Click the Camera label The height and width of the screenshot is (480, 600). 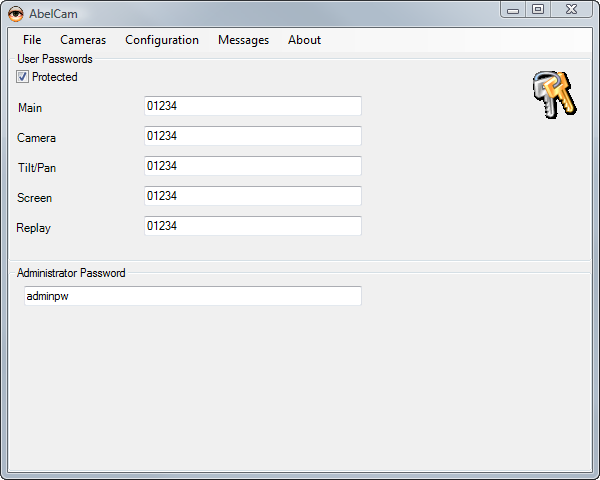36,138
